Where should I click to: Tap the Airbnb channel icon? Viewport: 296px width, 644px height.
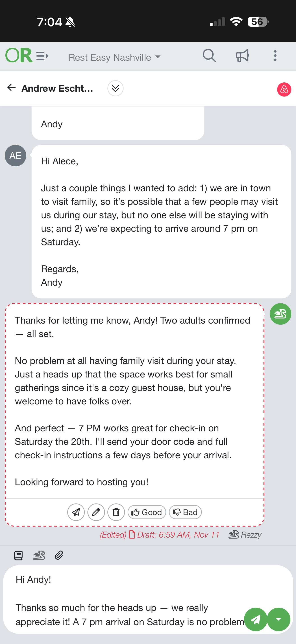pyautogui.click(x=284, y=90)
